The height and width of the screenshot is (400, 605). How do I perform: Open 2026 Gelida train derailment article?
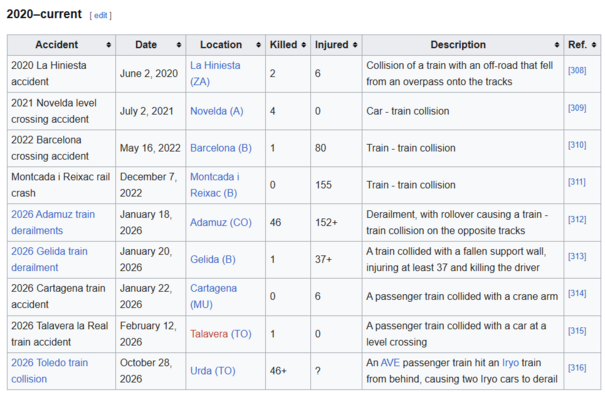[49, 259]
